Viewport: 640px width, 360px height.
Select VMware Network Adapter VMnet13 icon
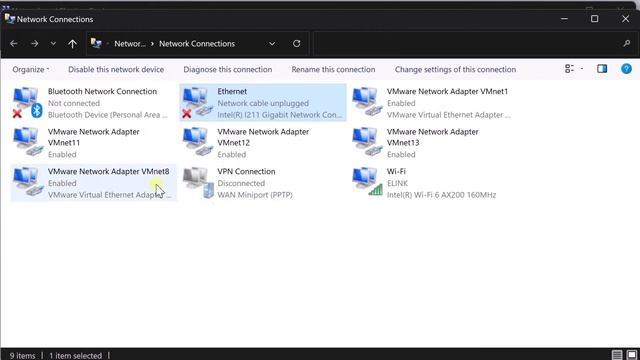coord(367,142)
